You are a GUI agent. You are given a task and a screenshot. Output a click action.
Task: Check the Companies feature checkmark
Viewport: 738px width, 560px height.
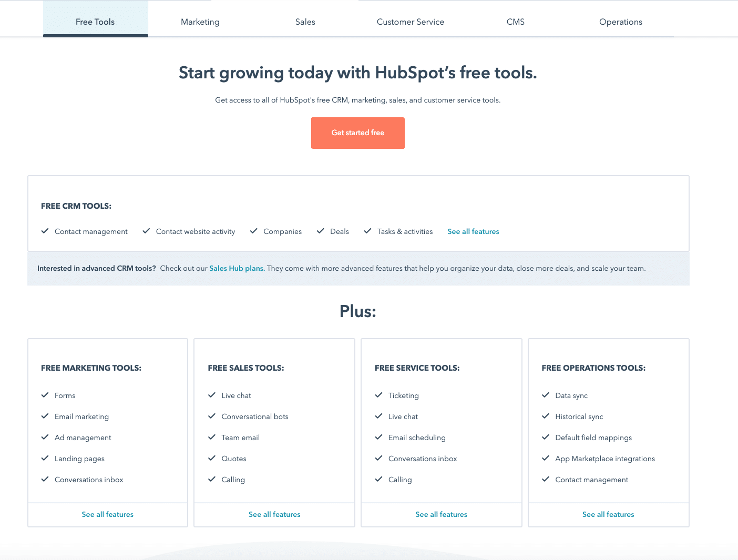[x=254, y=231]
